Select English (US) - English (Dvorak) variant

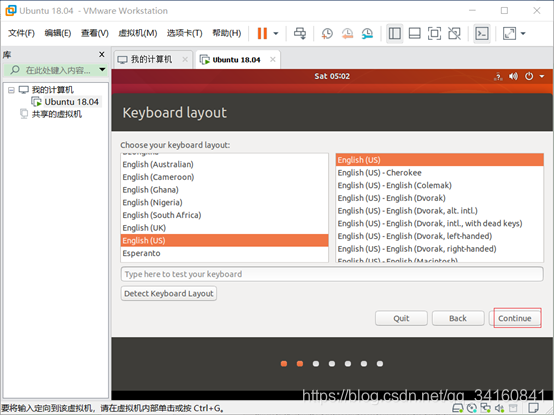click(440, 198)
